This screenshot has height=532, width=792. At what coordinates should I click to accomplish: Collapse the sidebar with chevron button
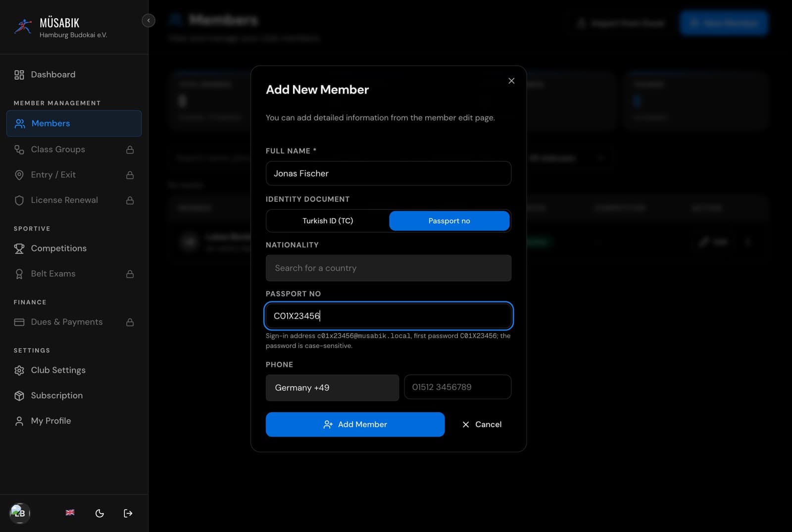[x=148, y=20]
